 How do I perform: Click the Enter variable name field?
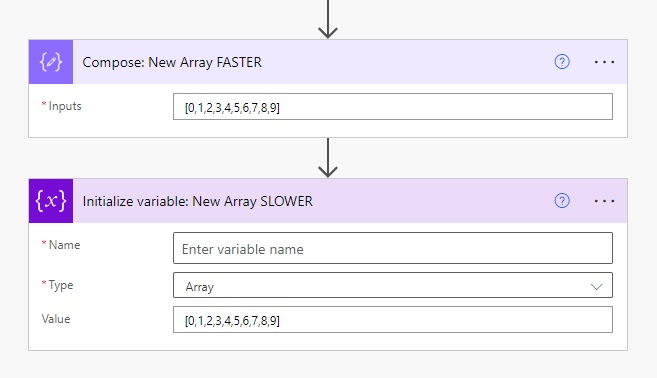coord(393,248)
